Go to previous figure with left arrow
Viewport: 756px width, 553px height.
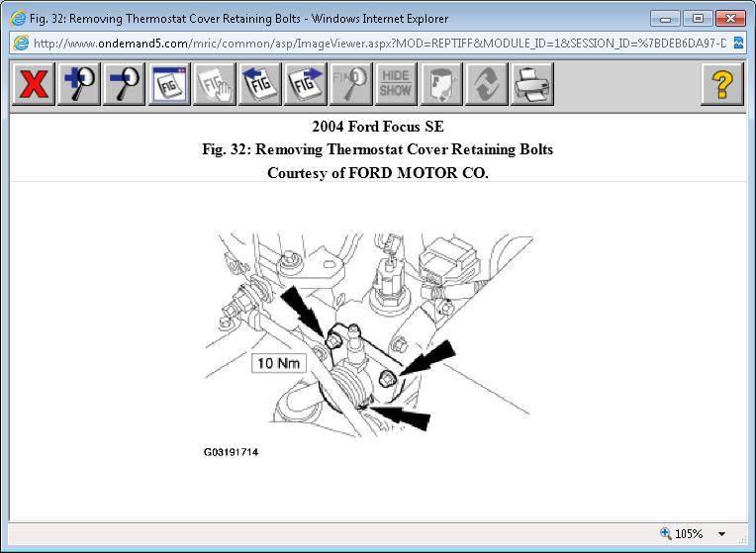coord(260,84)
